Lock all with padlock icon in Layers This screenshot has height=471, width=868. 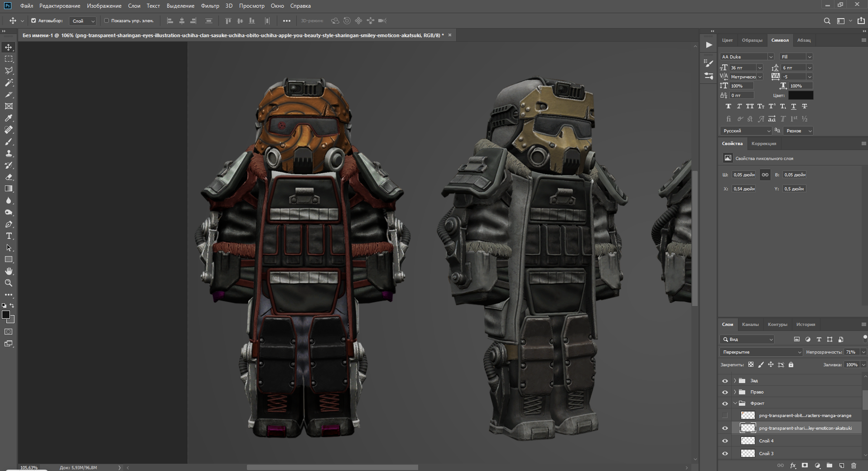tap(791, 364)
